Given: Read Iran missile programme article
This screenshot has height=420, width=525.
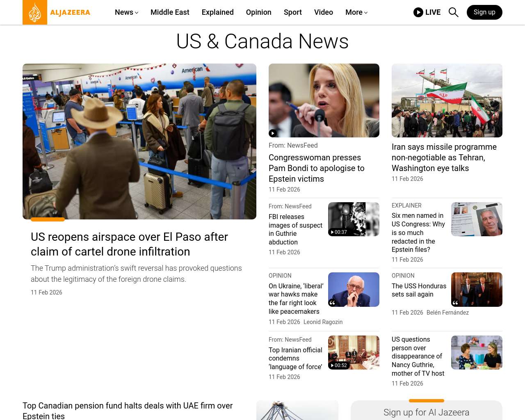Looking at the screenshot, I should tap(444, 157).
